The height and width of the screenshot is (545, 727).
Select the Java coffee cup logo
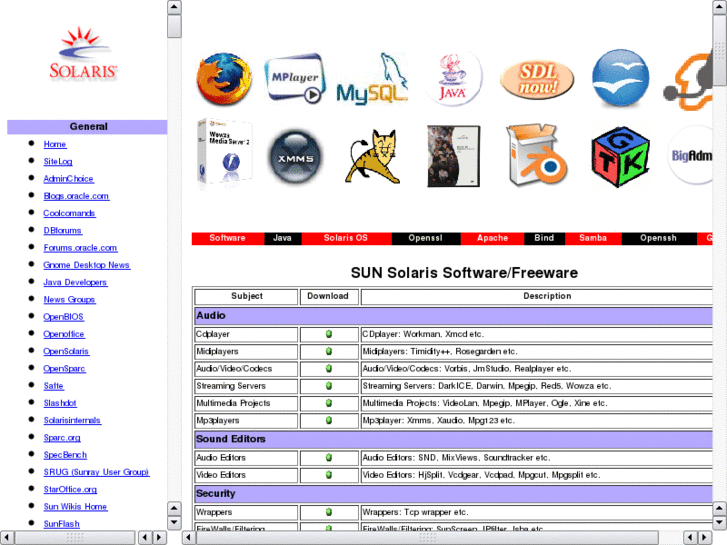(x=453, y=79)
